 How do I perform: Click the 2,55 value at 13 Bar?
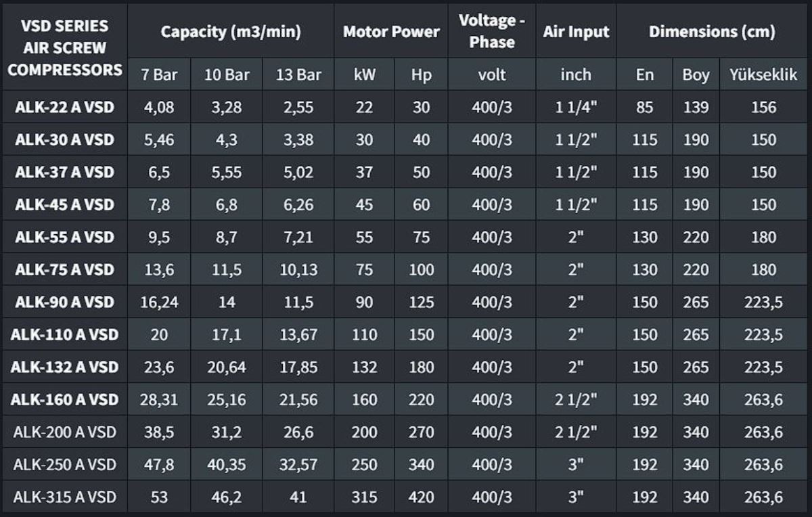coord(298,107)
